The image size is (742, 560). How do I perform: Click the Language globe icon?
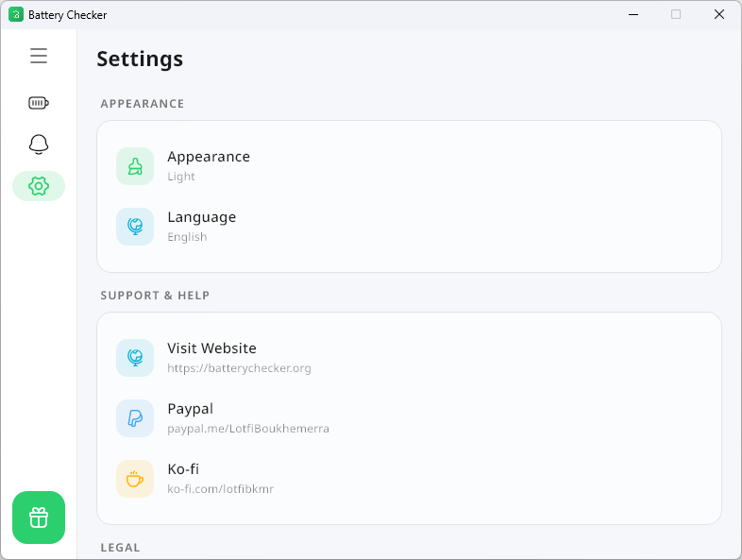pyautogui.click(x=135, y=227)
